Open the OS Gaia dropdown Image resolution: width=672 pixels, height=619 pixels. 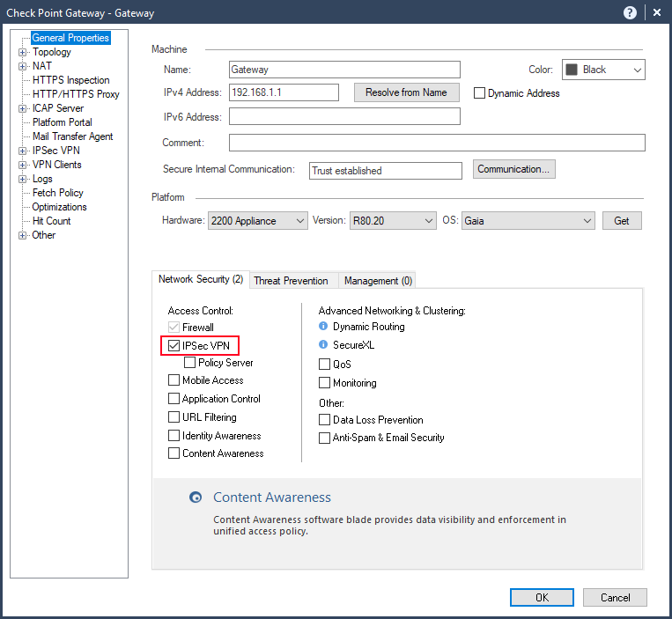(528, 221)
